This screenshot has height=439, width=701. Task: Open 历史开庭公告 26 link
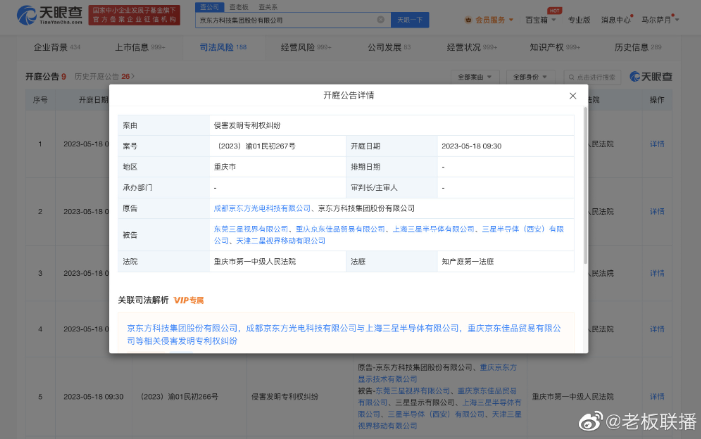104,76
